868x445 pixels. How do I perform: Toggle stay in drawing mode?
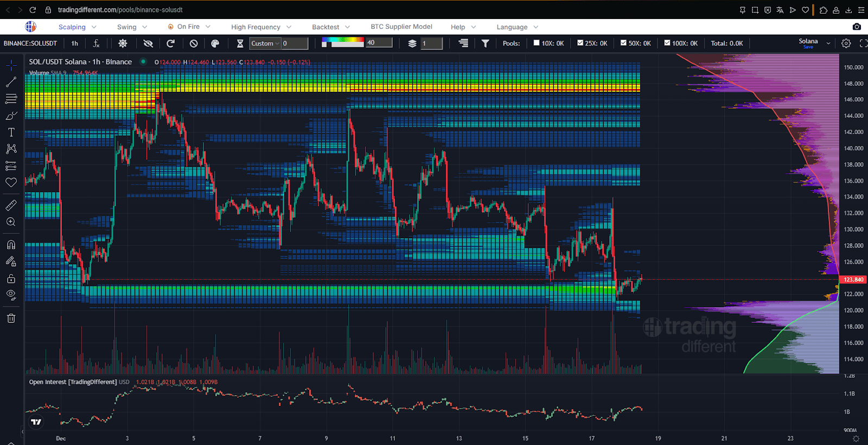11,262
